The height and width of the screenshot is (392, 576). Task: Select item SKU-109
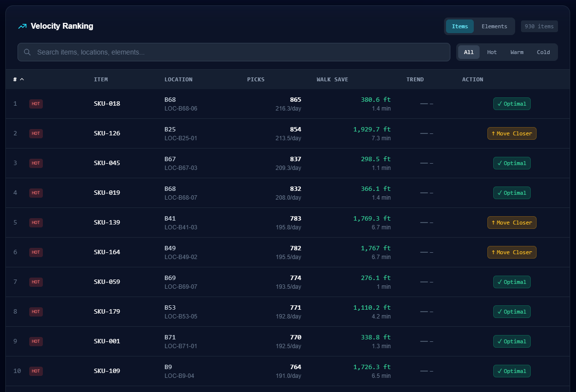click(107, 371)
